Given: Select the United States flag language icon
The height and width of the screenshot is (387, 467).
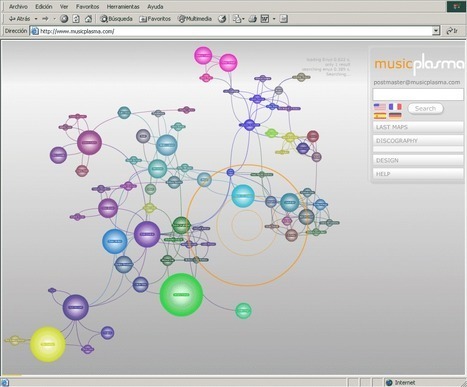Looking at the screenshot, I should coord(380,107).
